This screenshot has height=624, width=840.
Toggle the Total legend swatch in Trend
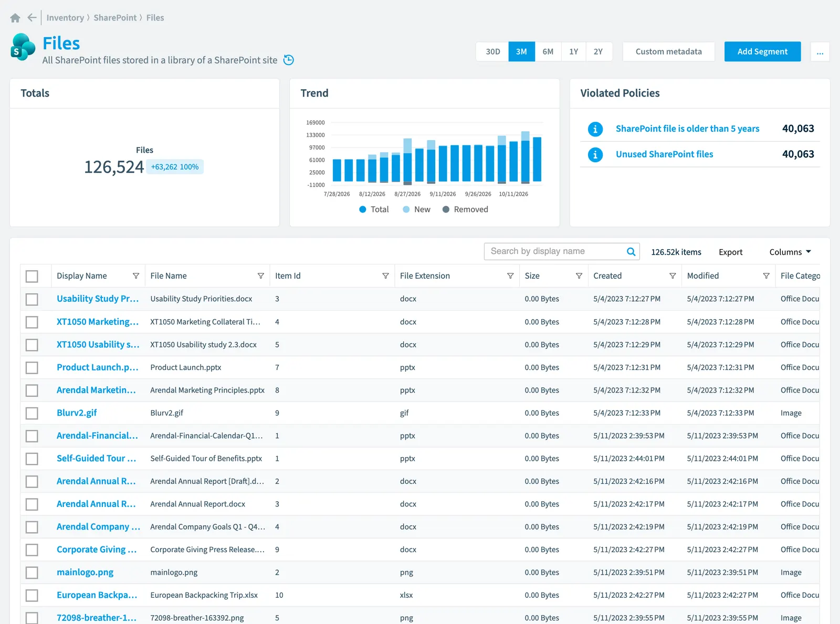[x=362, y=209]
